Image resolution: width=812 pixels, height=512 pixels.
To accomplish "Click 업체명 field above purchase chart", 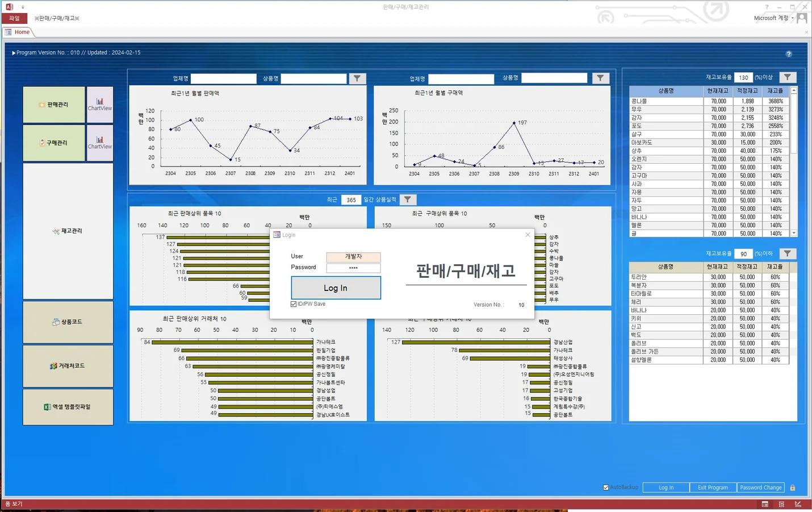I will (x=461, y=78).
